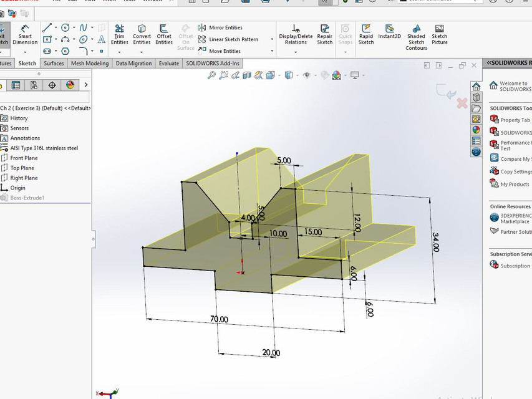The image size is (532, 399).
Task: Select the Sketch Fillet tool
Action: pos(83,51)
